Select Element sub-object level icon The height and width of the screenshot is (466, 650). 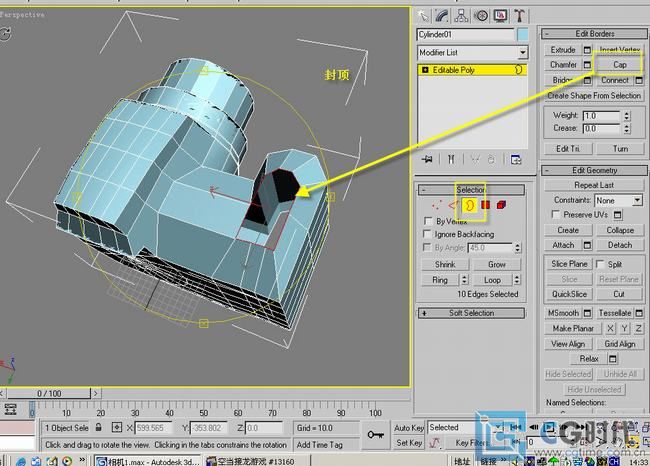pyautogui.click(x=501, y=205)
